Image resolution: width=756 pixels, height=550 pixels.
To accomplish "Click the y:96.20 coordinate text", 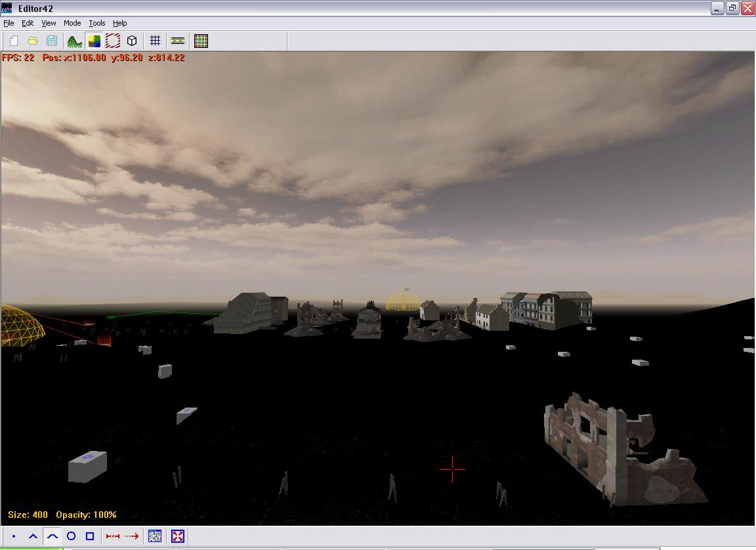I will click(127, 57).
